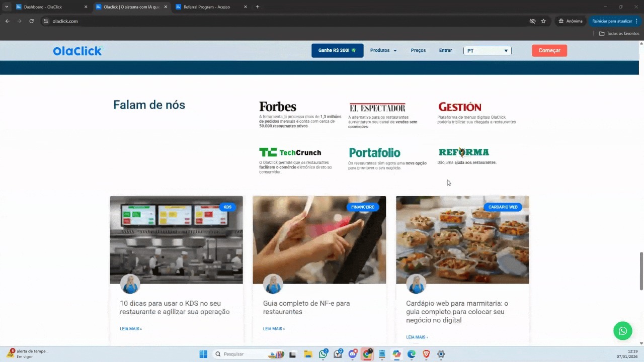
Task: Switch to the Referral Program tab
Action: coord(209,7)
